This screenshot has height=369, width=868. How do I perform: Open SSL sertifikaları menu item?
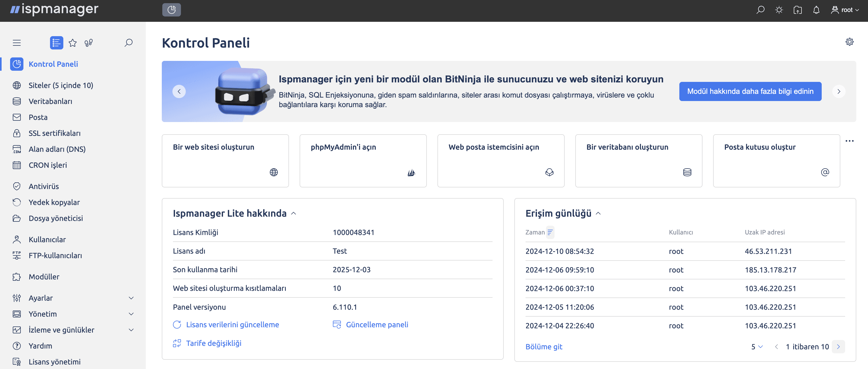pos(55,133)
